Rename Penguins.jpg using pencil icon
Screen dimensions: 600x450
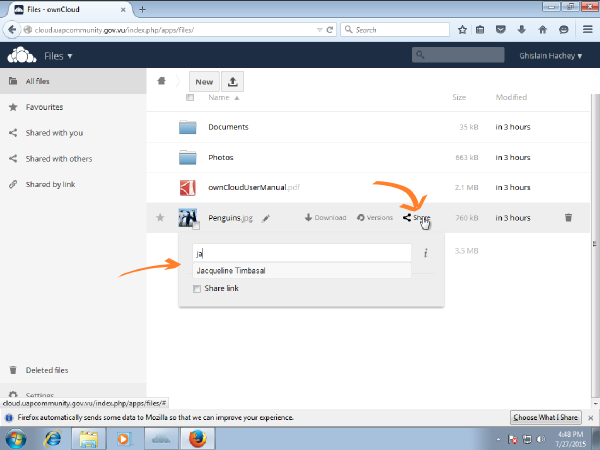click(266, 218)
